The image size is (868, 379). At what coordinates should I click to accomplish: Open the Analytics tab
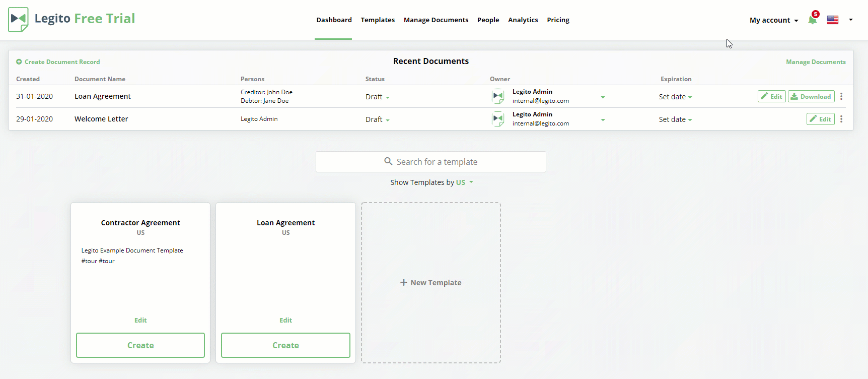point(523,20)
